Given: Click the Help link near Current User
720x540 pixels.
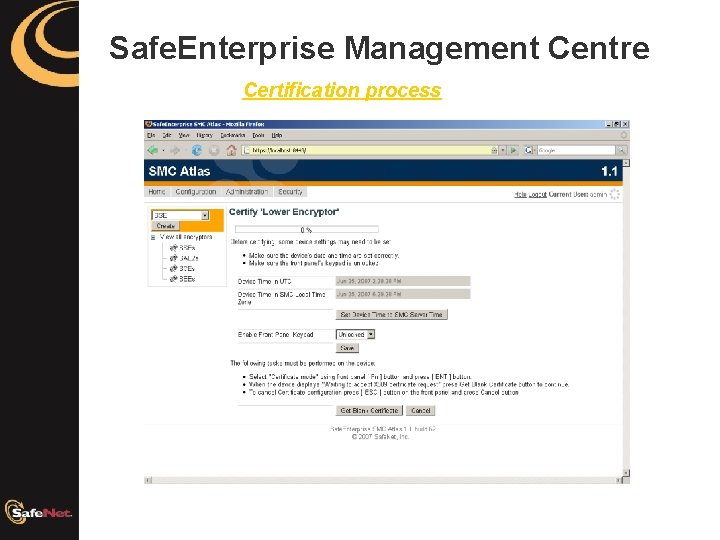Looking at the screenshot, I should click(520, 194).
